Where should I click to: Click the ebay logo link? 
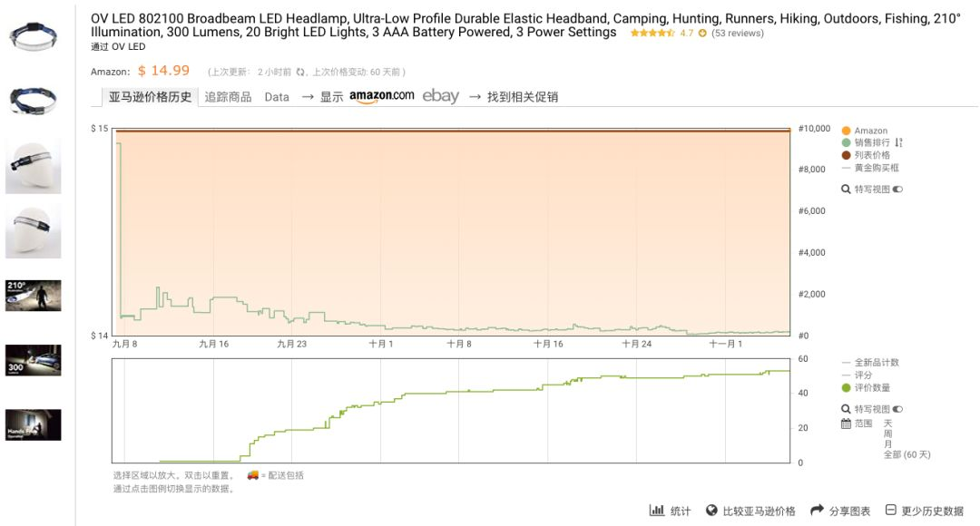tap(441, 96)
